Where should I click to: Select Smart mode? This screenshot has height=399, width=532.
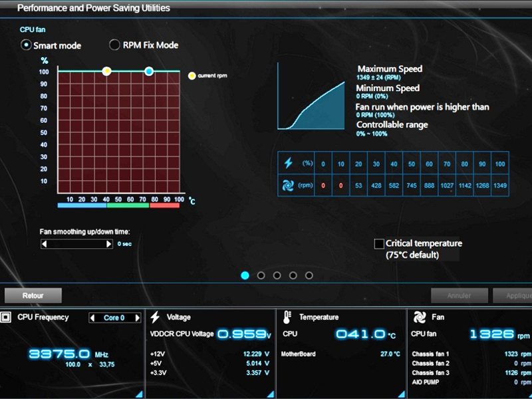click(25, 45)
